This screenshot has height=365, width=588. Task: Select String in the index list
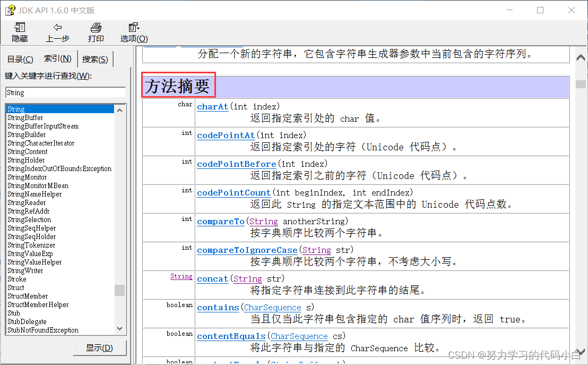[x=60, y=109]
